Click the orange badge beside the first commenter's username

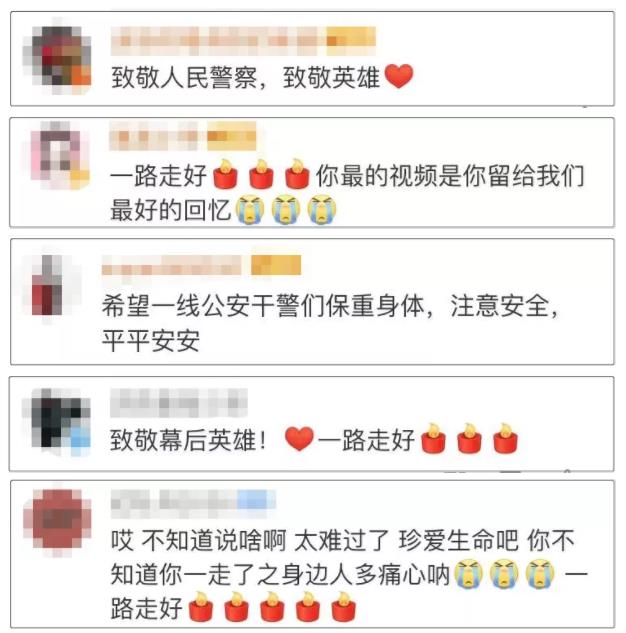351,41
